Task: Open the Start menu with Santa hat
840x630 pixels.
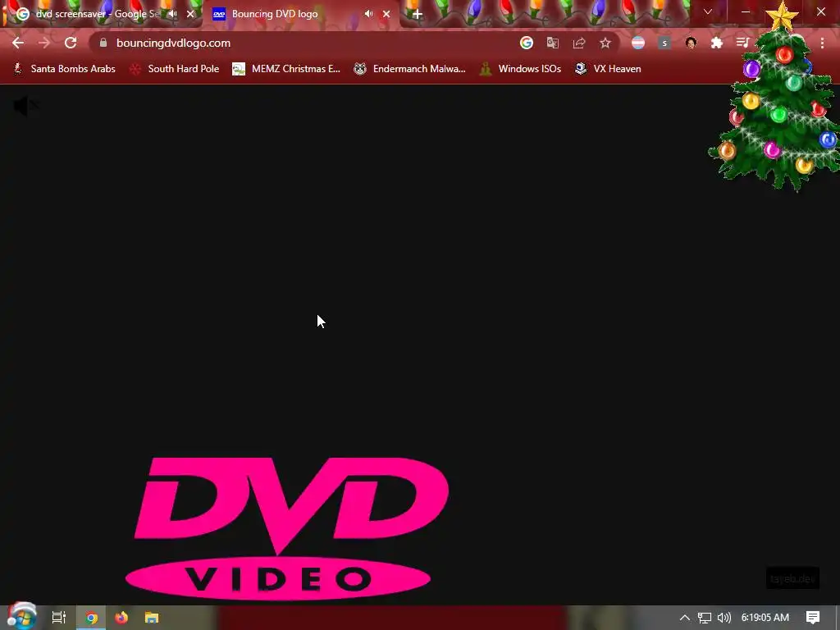Action: 21,617
